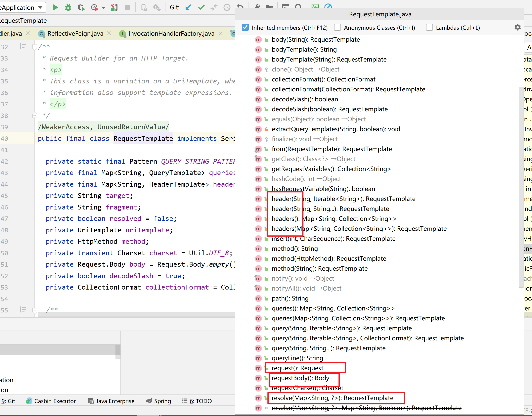Expand profiler run dropdown arrow

point(103,8)
